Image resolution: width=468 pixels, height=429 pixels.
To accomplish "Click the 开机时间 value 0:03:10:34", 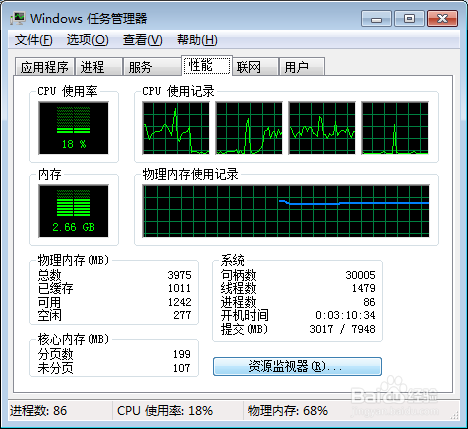I will tap(345, 315).
